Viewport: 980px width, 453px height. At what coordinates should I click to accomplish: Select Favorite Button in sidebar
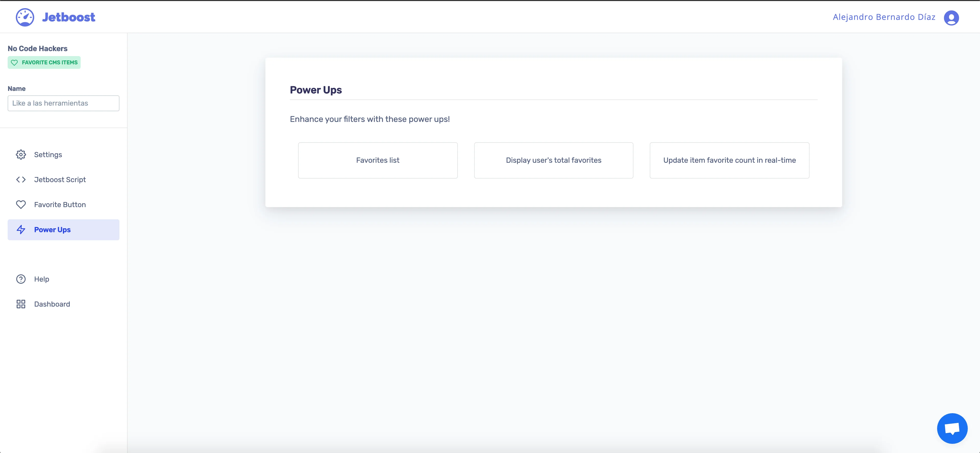60,205
